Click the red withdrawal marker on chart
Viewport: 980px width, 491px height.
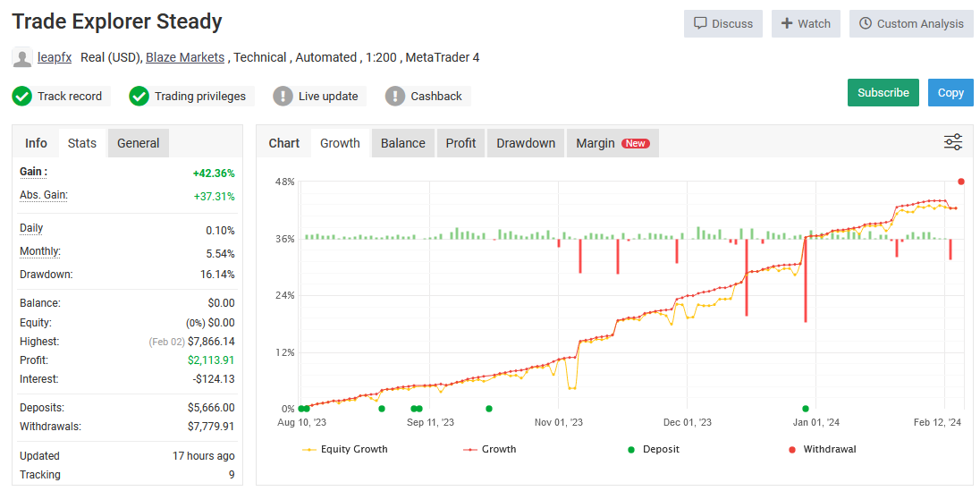961,182
